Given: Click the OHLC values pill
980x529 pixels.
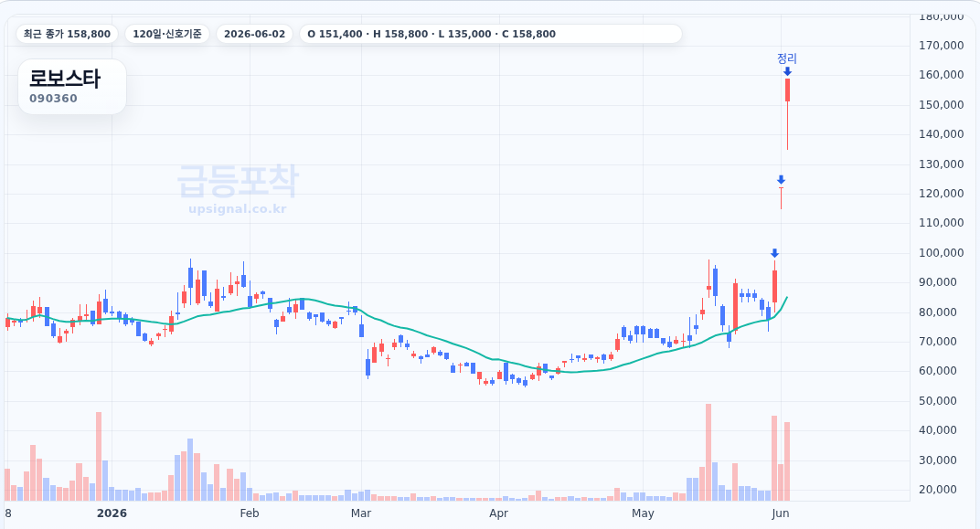Looking at the screenshot, I should [x=491, y=34].
